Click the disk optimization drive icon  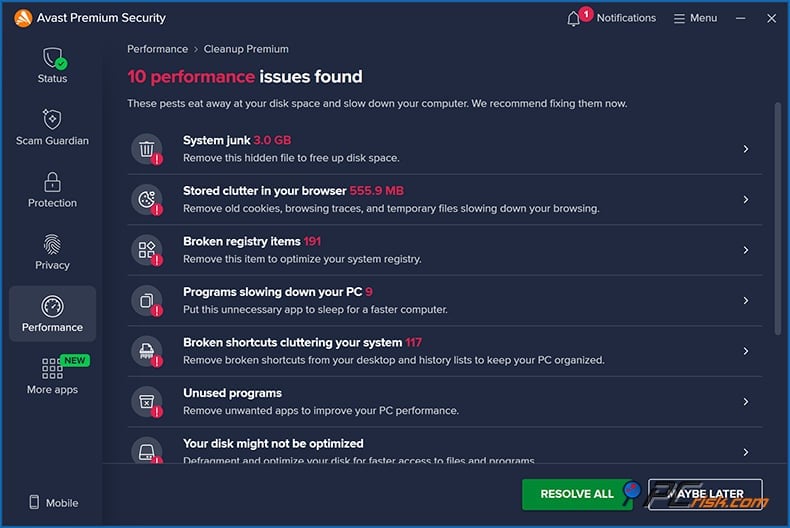click(147, 450)
